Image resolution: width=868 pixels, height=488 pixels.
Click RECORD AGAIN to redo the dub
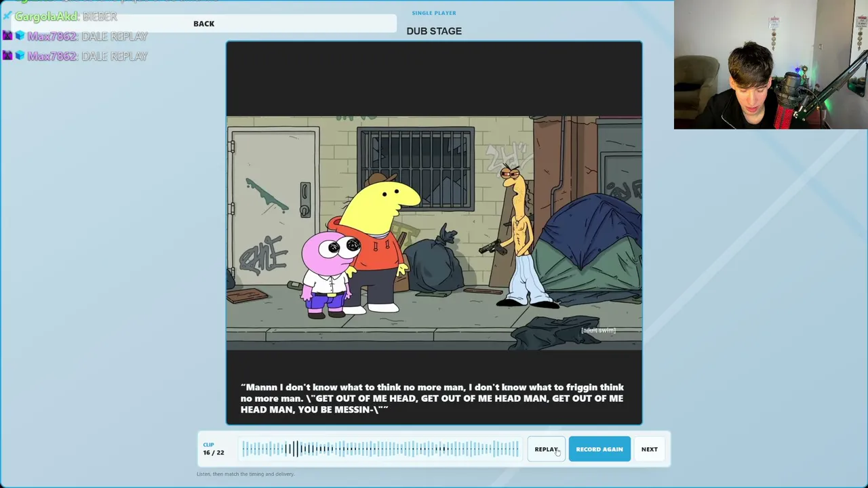(599, 449)
